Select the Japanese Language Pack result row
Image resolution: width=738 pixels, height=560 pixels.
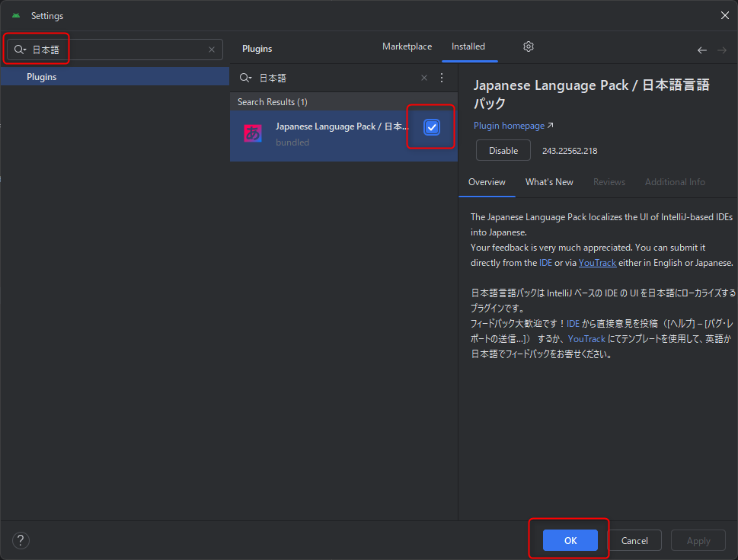(x=343, y=136)
